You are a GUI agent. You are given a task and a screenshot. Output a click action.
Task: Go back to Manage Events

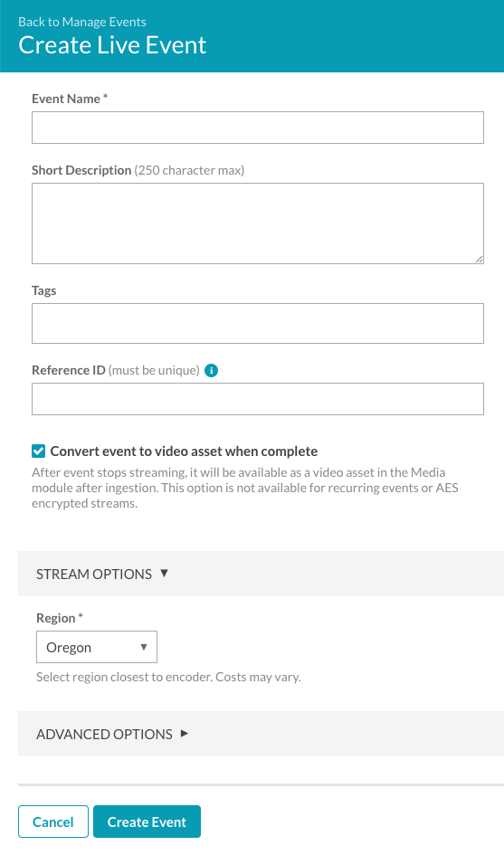[81, 22]
